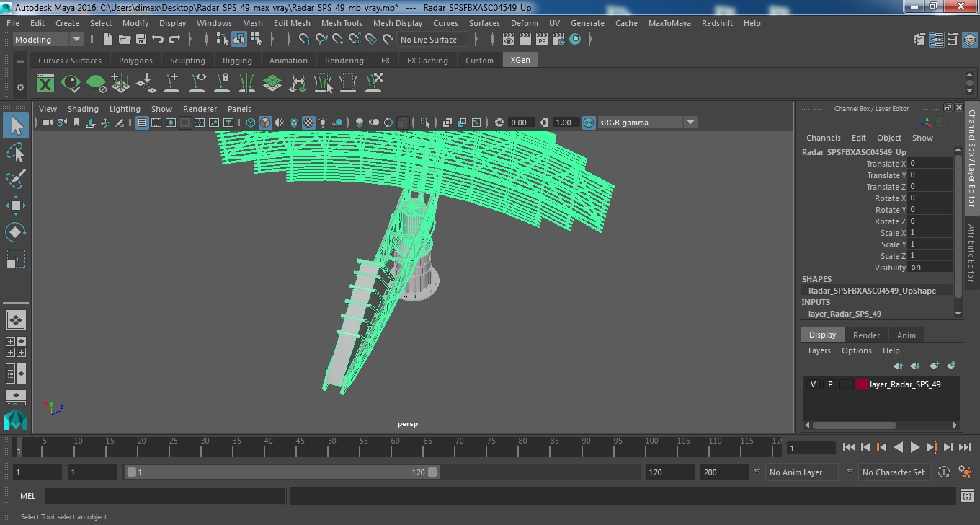Open the No Anim Layer dropdown
This screenshot has width=980, height=525.
pyautogui.click(x=801, y=472)
